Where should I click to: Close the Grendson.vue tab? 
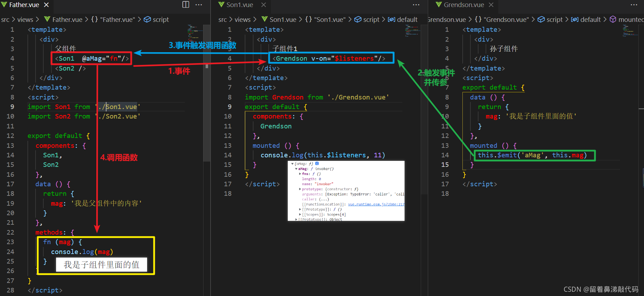491,5
